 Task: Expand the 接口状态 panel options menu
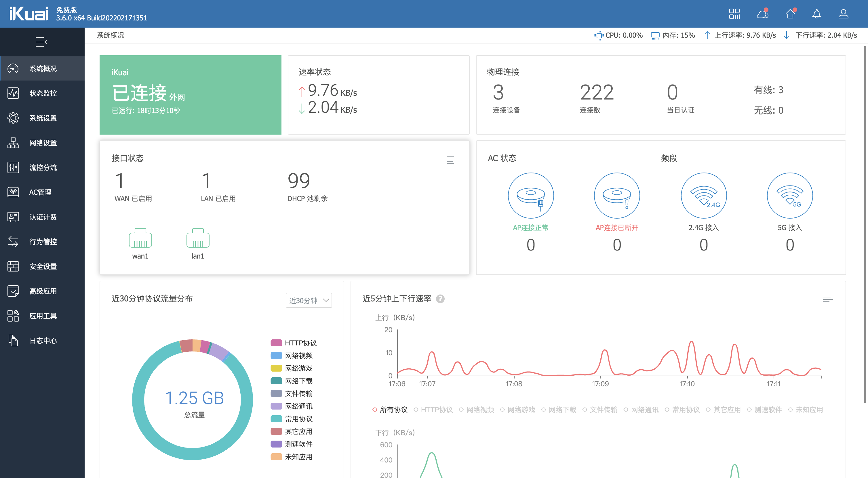[451, 160]
